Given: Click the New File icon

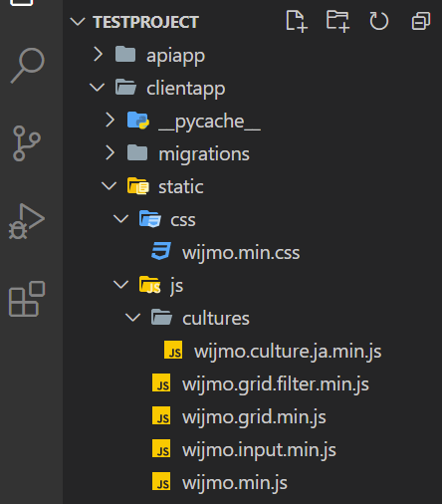Looking at the screenshot, I should [x=297, y=22].
